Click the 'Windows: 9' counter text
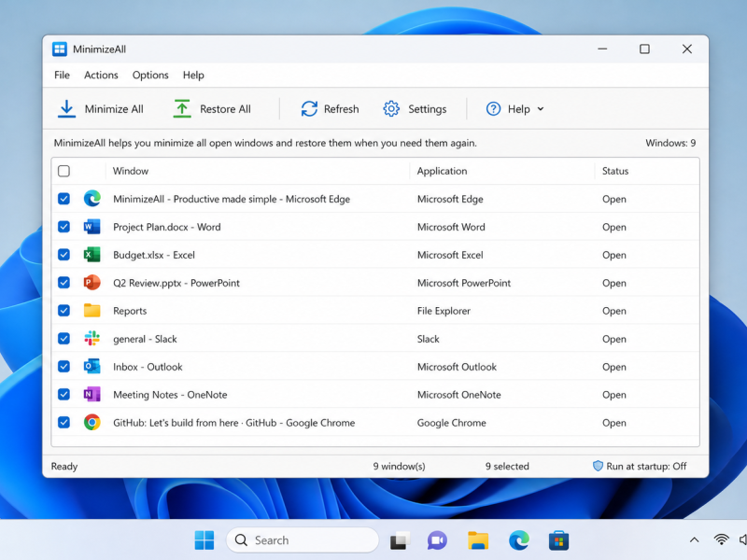This screenshot has height=560, width=747. click(x=670, y=143)
